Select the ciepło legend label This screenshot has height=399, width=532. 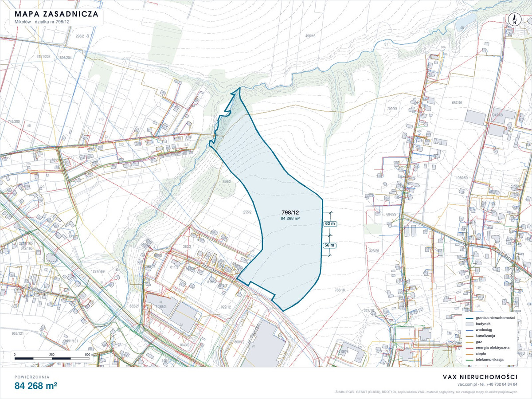point(481,354)
